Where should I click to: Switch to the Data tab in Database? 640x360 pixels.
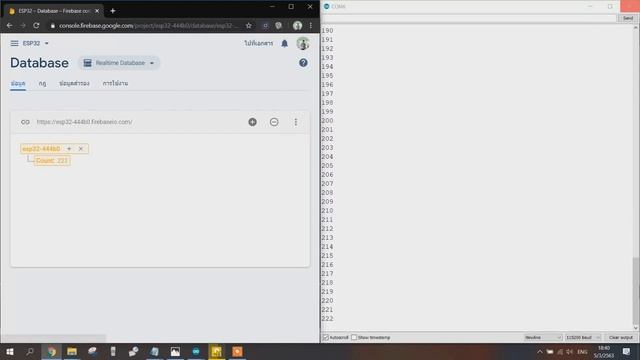pos(18,83)
